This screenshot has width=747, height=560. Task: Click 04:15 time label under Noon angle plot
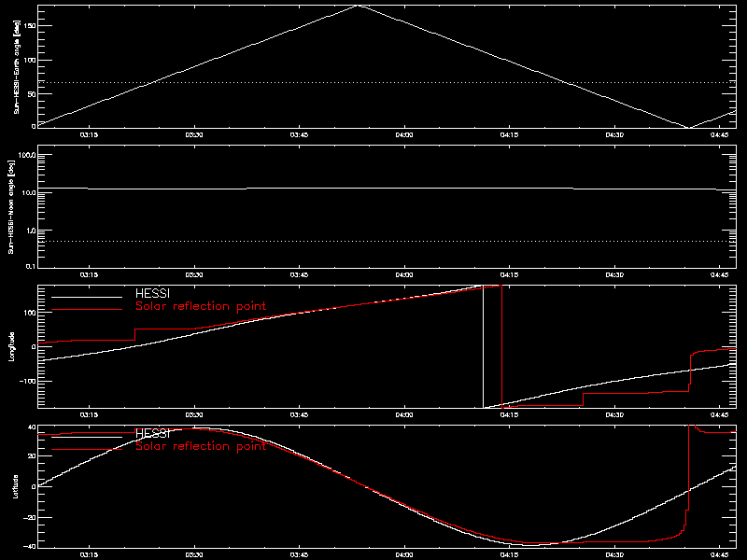[x=510, y=275]
